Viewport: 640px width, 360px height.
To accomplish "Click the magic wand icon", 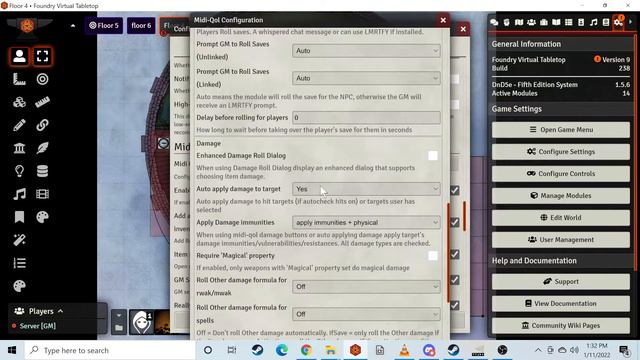I will (x=19, y=240).
